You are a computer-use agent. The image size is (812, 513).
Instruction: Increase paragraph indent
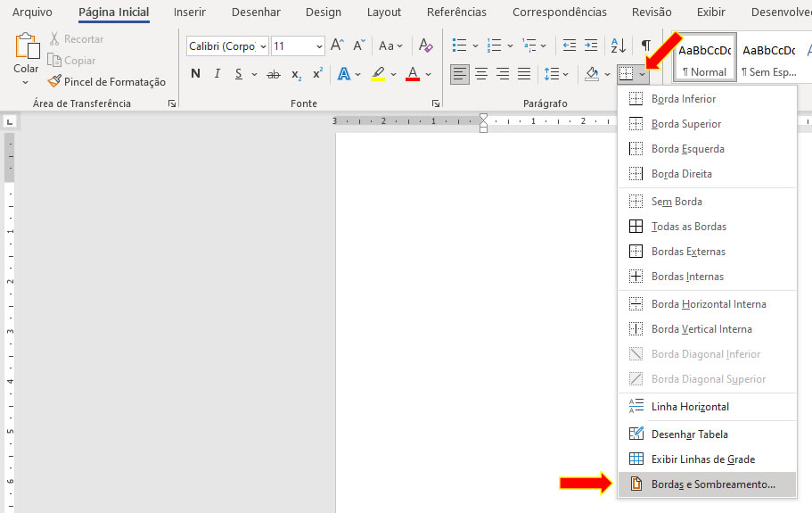click(591, 46)
